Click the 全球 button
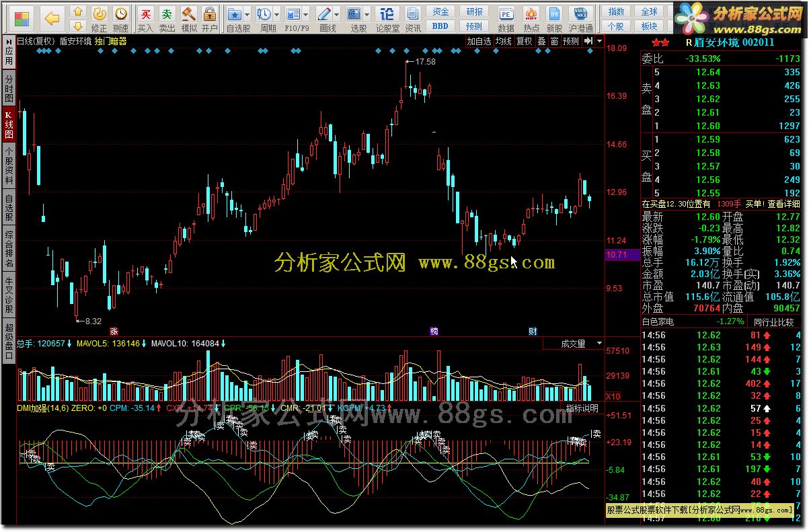The height and width of the screenshot is (532, 809). [649, 11]
